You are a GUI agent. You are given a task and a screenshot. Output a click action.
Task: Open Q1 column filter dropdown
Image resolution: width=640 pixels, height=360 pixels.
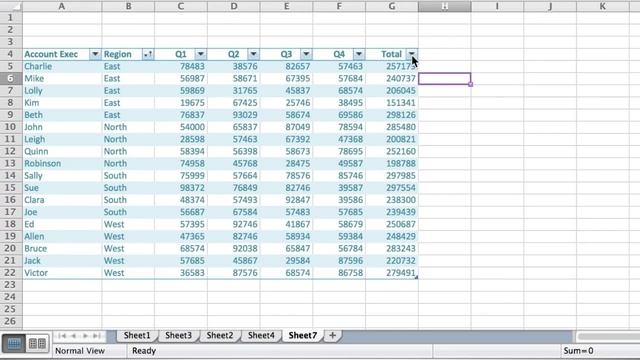click(201, 54)
